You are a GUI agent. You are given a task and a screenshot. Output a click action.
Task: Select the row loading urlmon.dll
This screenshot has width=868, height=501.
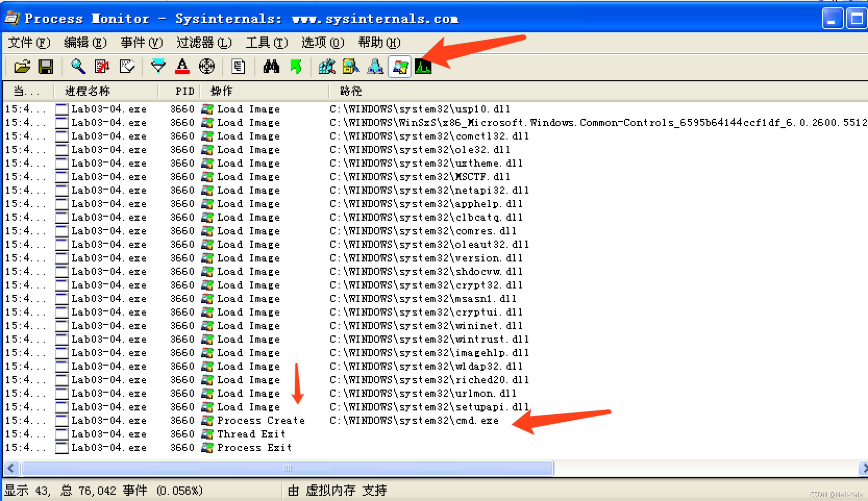click(x=435, y=393)
